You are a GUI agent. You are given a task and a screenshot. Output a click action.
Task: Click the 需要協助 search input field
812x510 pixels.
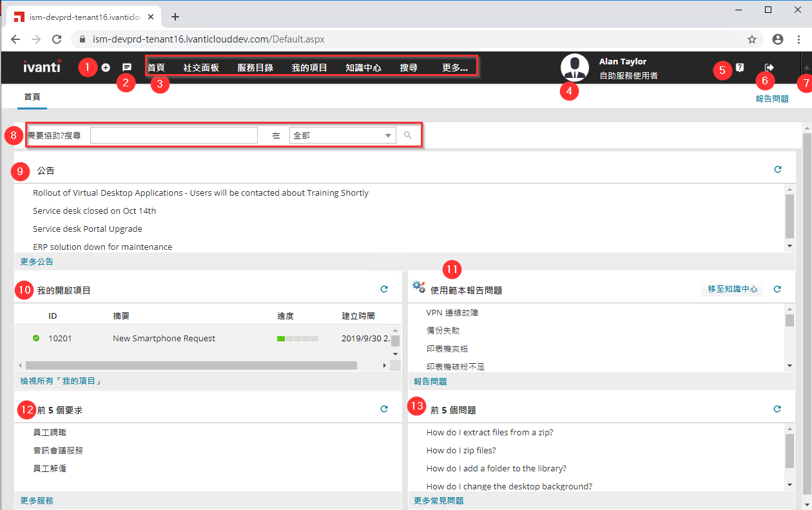coord(173,135)
